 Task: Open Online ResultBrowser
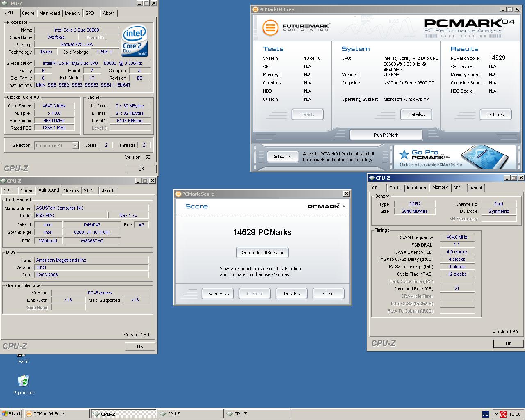pyautogui.click(x=262, y=253)
